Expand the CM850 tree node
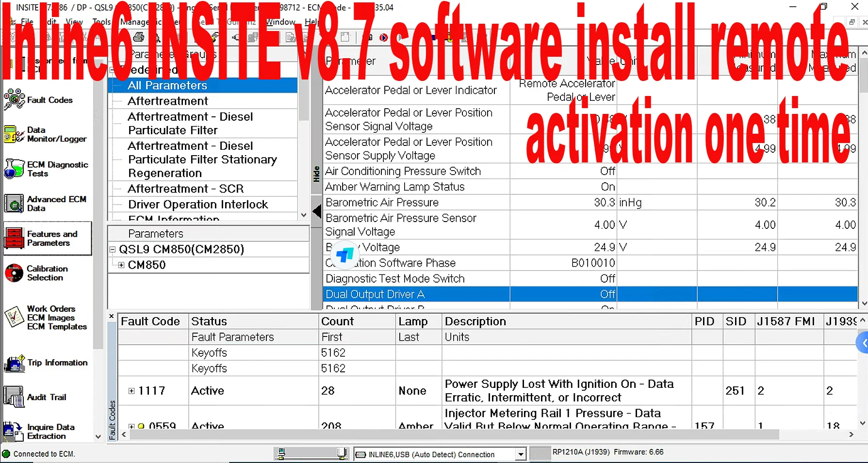The height and width of the screenshot is (463, 868). [x=121, y=265]
